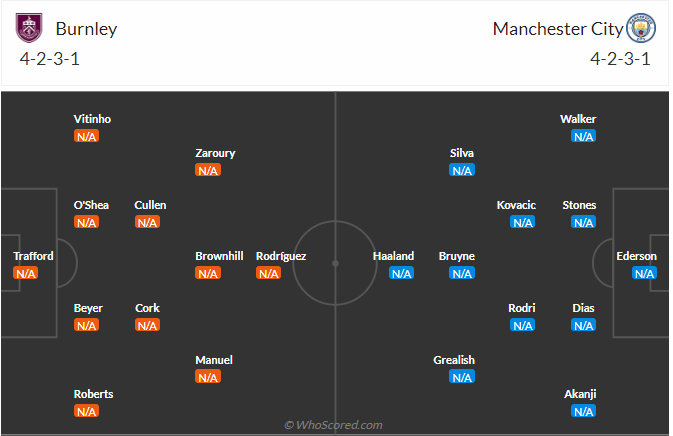Click Grealish's blue N/A badge
The height and width of the screenshot is (436, 673).
[462, 377]
